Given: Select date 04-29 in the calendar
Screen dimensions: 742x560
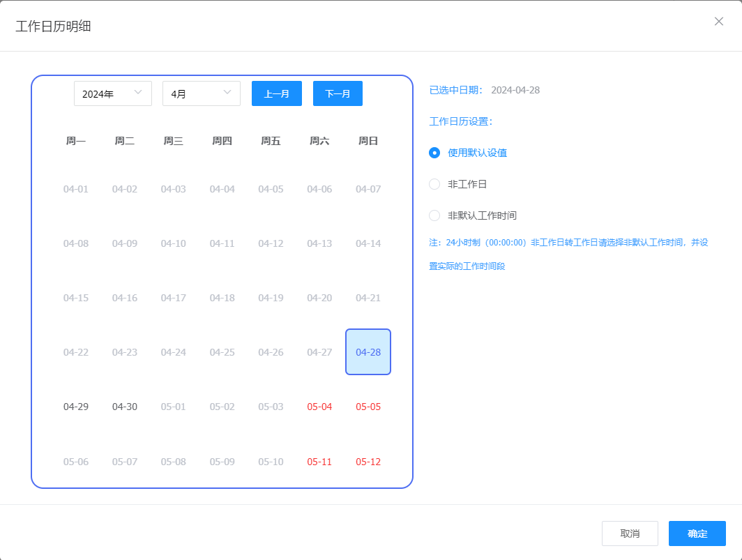Looking at the screenshot, I should (76, 407).
